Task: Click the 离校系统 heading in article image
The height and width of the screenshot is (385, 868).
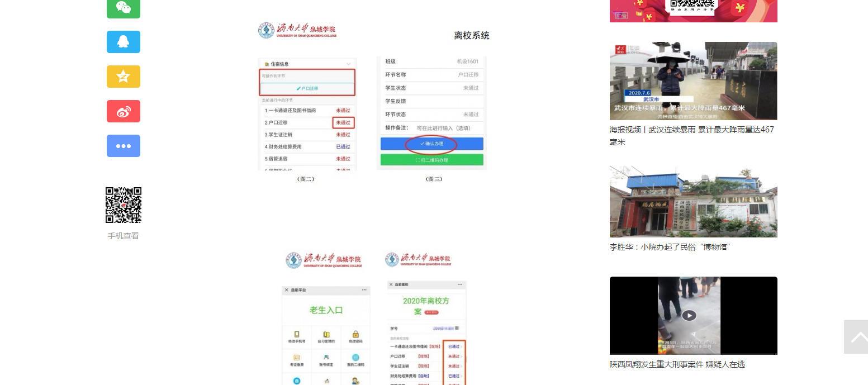Action: [472, 36]
